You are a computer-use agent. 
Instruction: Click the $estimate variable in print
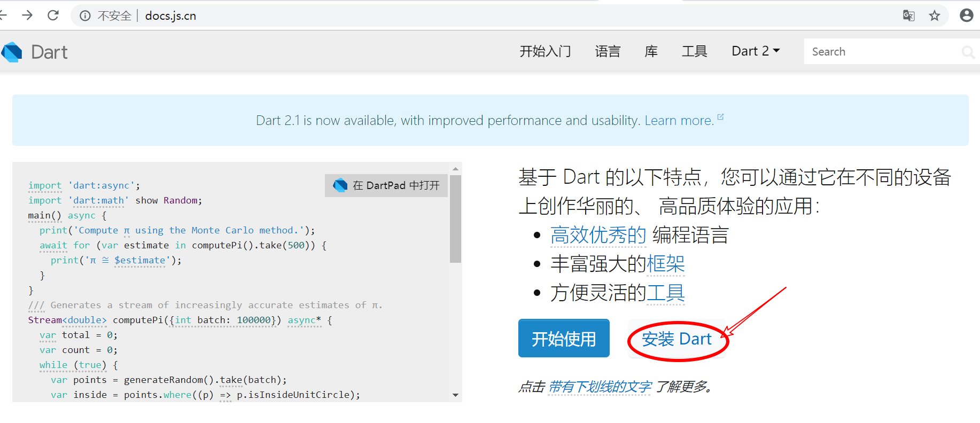pyautogui.click(x=140, y=260)
